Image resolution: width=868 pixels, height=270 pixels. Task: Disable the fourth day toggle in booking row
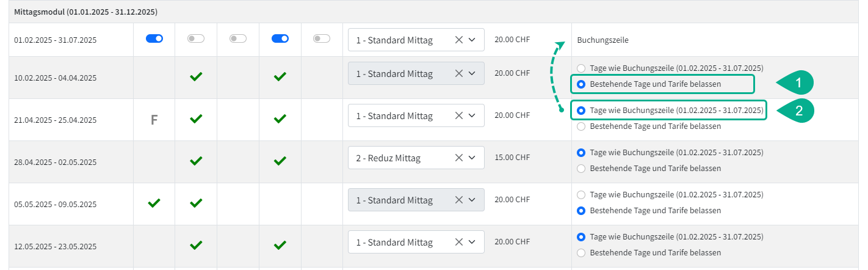pyautogui.click(x=280, y=38)
